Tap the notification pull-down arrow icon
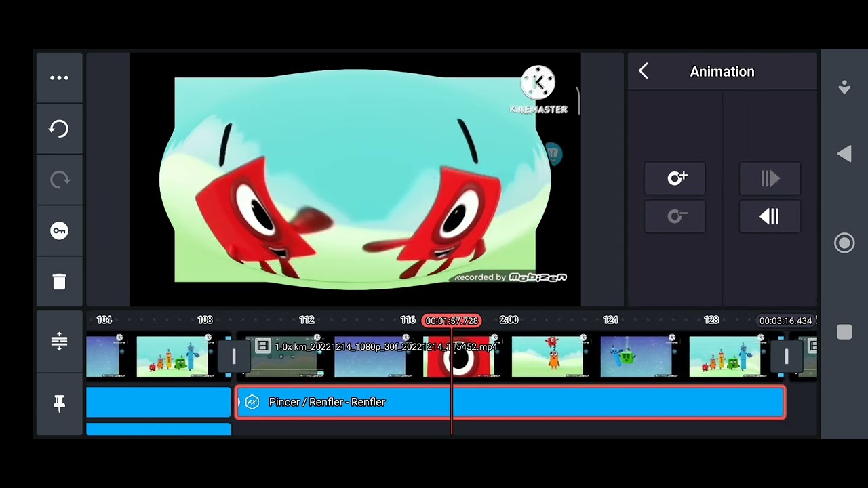 coord(844,87)
